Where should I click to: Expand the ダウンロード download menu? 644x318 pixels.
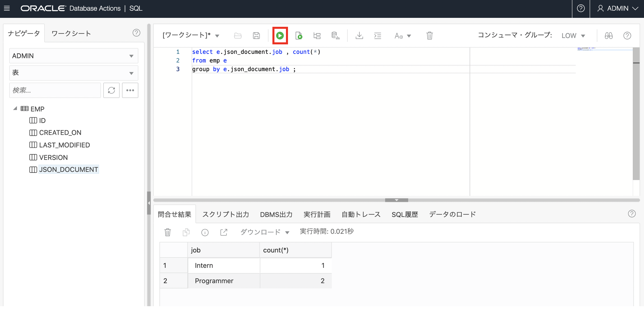(265, 232)
